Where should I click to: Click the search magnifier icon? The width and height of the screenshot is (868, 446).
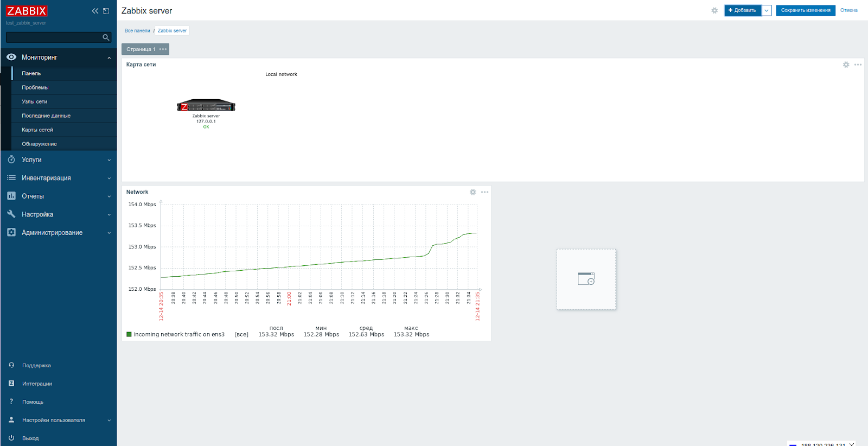[x=106, y=37]
